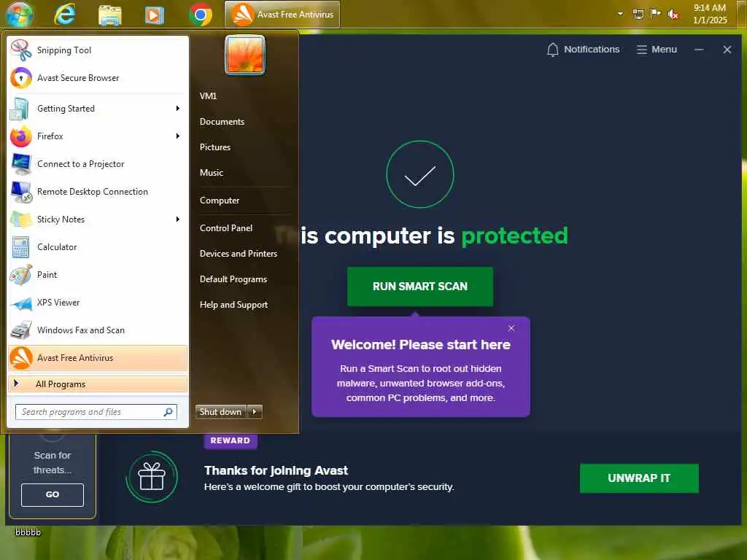Image resolution: width=747 pixels, height=560 pixels.
Task: Open Pictures from Start menu
Action: (215, 147)
